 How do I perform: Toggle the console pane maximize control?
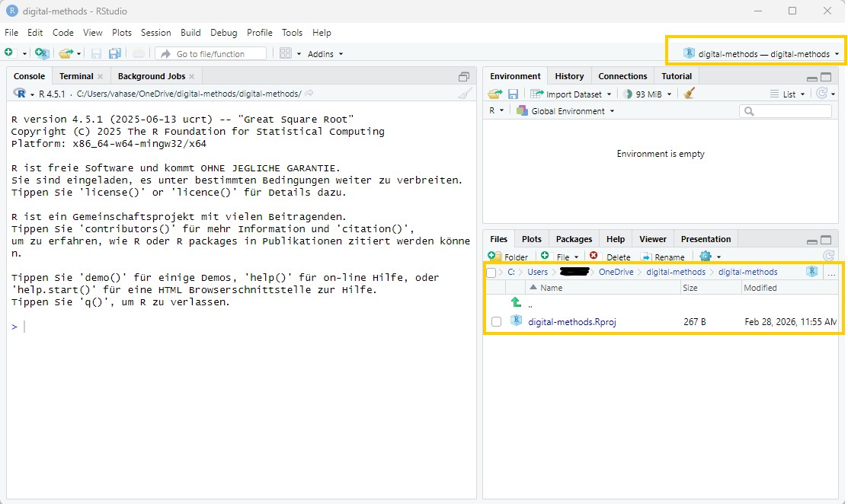(x=464, y=76)
